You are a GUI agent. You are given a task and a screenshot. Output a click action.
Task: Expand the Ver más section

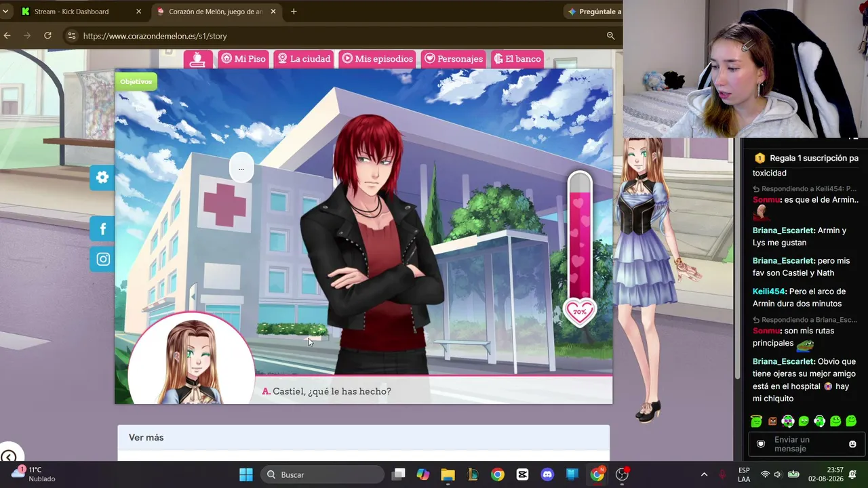363,438
